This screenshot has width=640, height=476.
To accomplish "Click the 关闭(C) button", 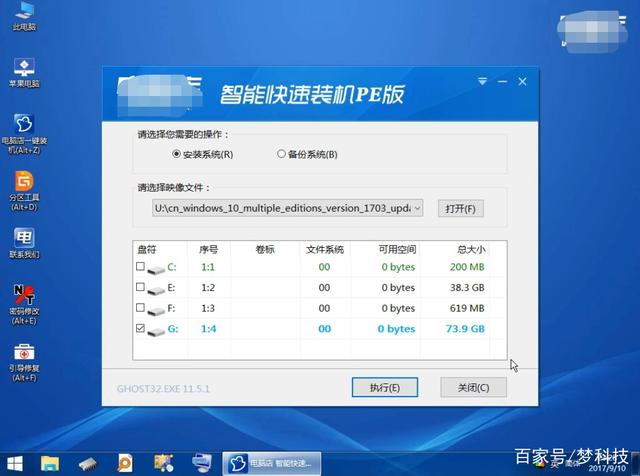I will (473, 387).
